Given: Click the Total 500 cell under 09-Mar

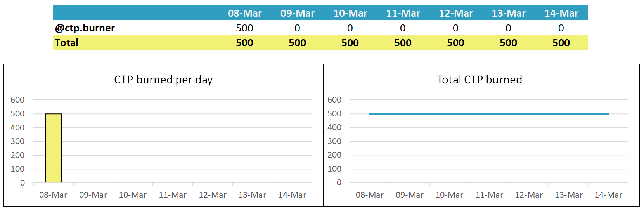Looking at the screenshot, I should click(298, 43).
